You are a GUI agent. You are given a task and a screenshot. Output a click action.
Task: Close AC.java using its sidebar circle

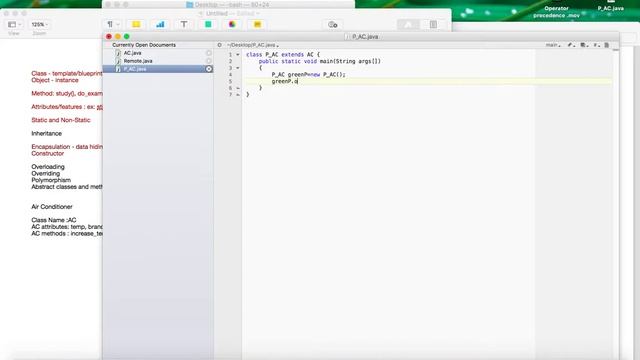(x=209, y=53)
